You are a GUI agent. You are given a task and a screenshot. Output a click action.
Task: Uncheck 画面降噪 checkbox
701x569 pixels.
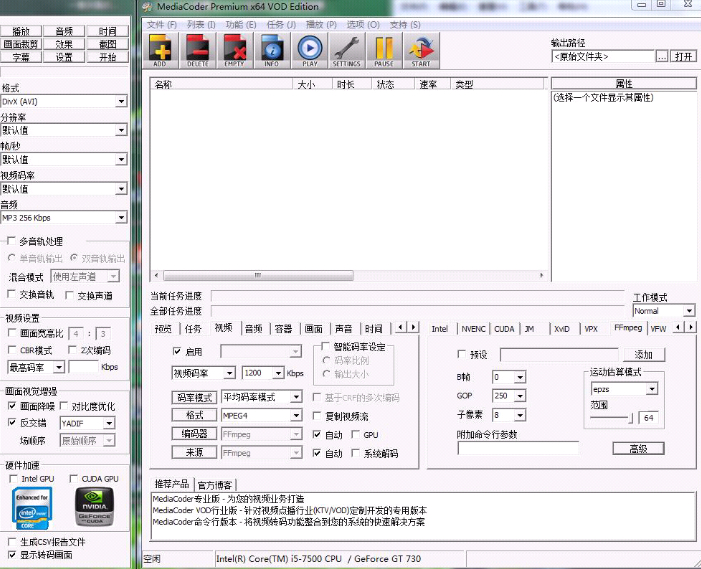pos(13,406)
